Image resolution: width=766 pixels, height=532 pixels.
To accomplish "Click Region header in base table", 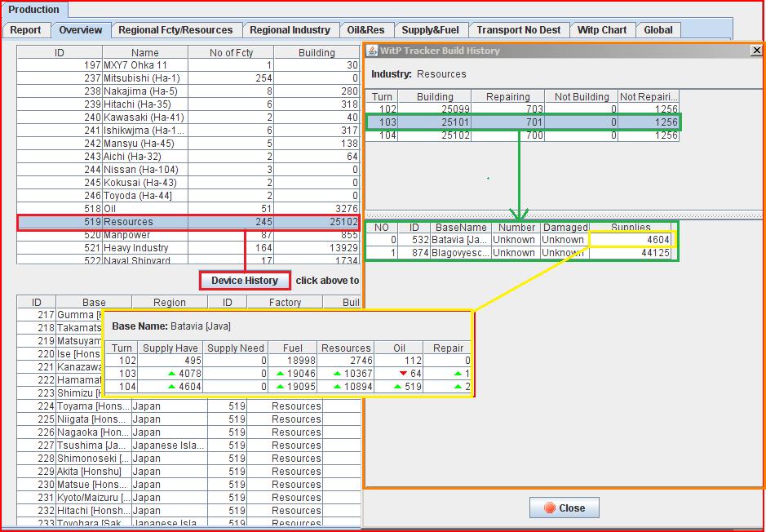I will pos(170,303).
